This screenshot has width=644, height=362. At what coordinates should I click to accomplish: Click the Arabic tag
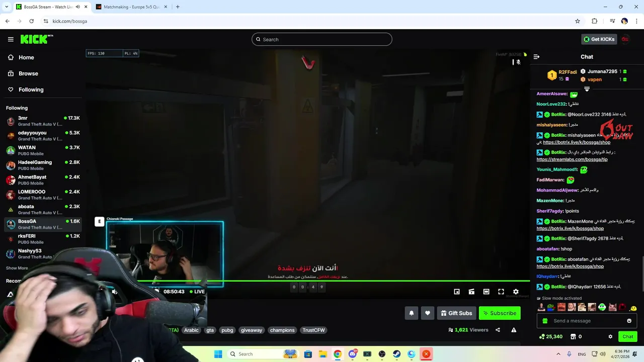191,330
